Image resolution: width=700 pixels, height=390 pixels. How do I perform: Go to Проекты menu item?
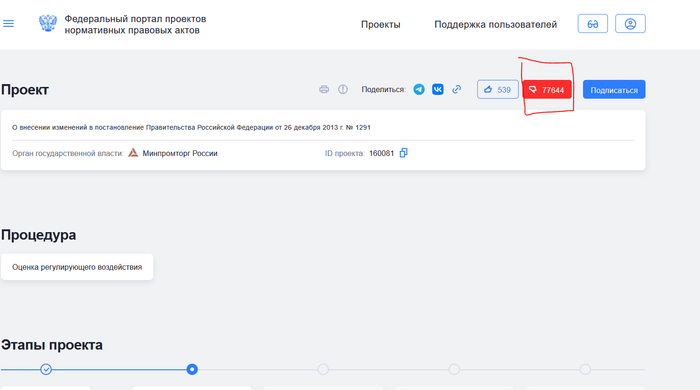pos(380,25)
